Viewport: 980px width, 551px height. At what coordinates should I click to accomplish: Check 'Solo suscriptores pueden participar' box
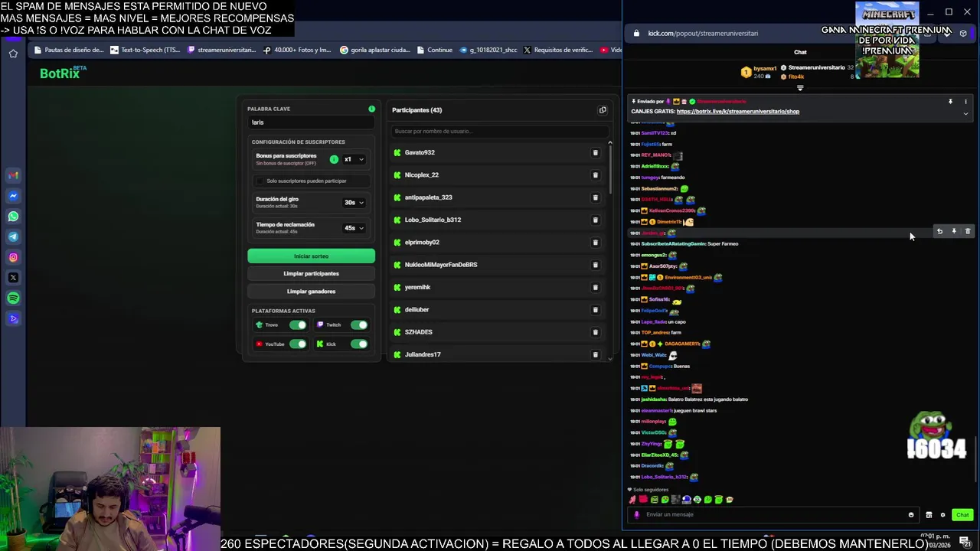click(x=260, y=181)
